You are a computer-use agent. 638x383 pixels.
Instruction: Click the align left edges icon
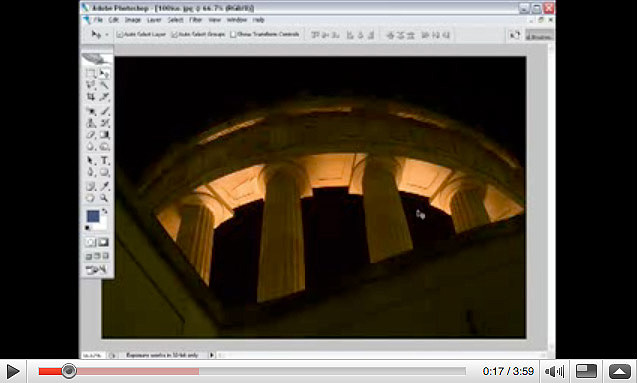point(350,35)
